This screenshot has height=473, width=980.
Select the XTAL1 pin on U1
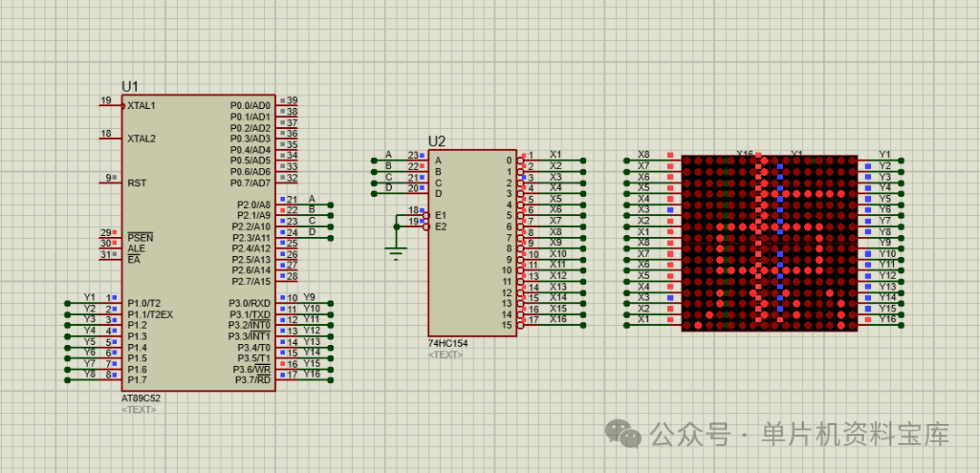tap(142, 105)
